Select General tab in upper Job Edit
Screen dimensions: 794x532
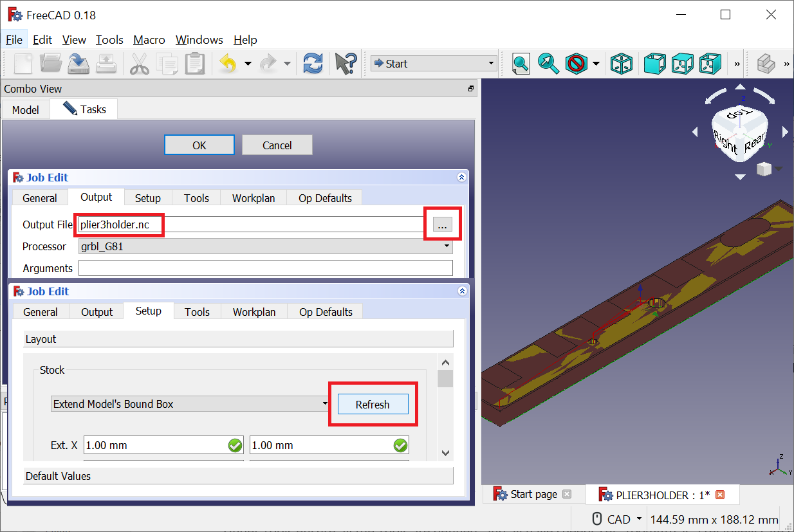point(40,198)
